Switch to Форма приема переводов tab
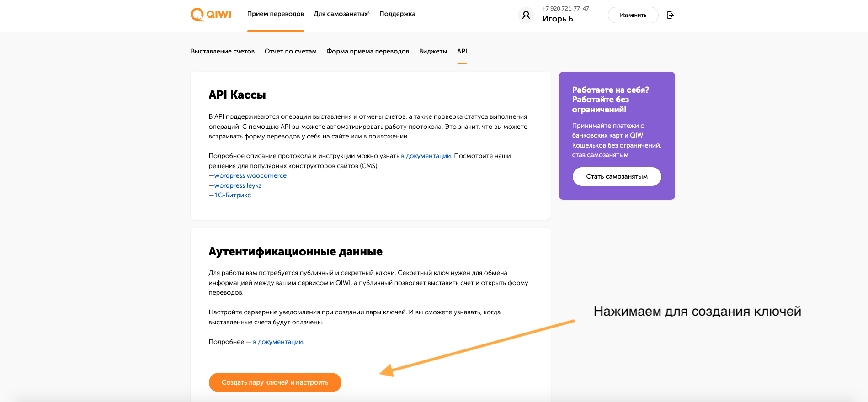 (368, 51)
